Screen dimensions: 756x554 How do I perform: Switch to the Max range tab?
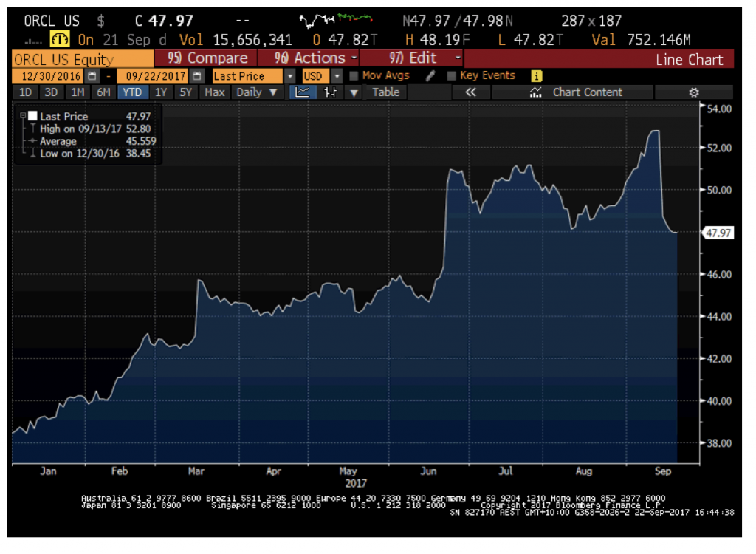(x=215, y=92)
